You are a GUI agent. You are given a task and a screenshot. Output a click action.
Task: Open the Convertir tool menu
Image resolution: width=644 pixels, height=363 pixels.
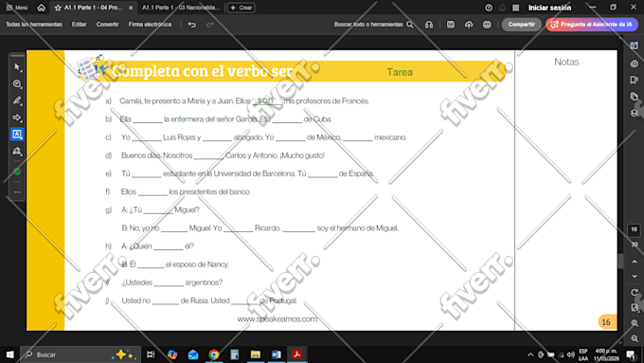point(108,25)
